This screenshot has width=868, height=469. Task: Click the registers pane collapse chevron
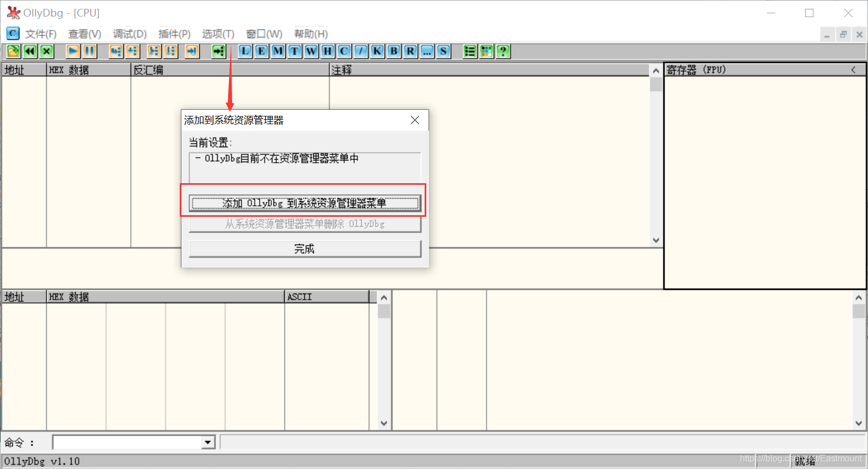(853, 70)
